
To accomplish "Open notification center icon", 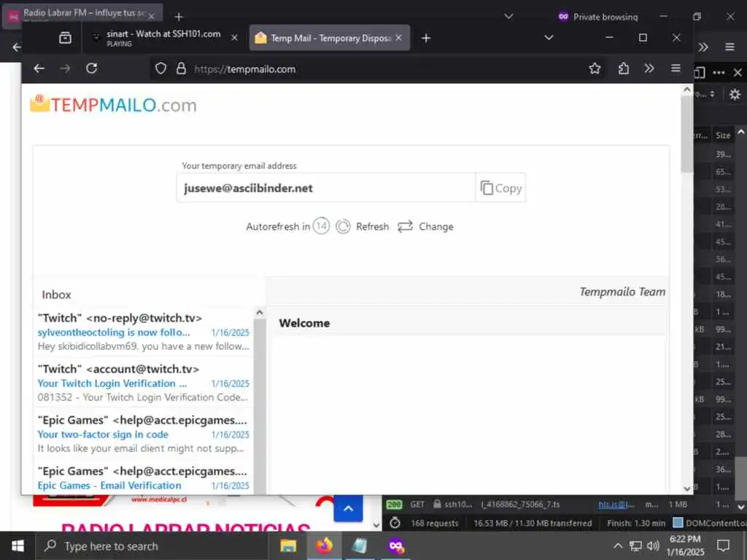I will (723, 545).
